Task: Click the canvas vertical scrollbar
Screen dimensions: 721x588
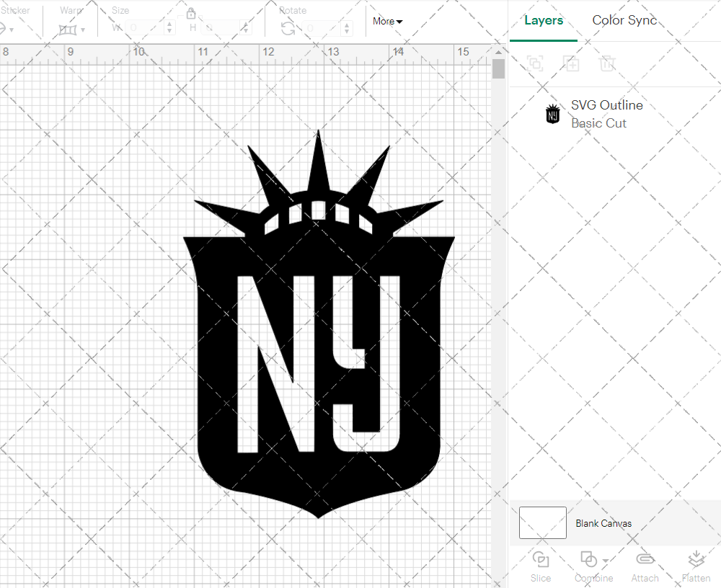Action: coord(497,68)
